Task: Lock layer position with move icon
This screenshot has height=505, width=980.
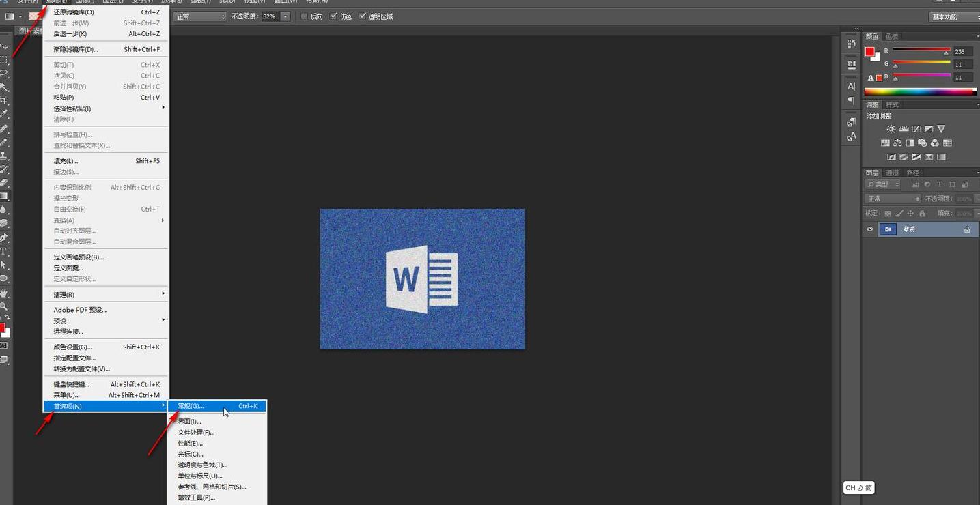Action: pyautogui.click(x=910, y=214)
